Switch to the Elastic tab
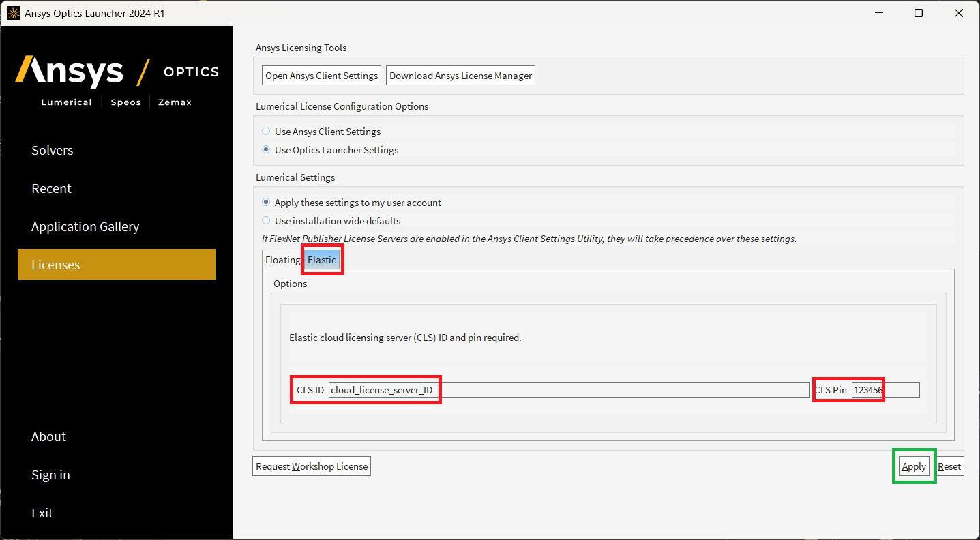 click(x=322, y=260)
